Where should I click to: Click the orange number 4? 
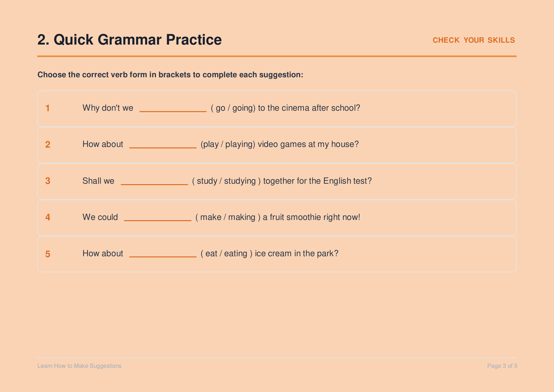(48, 217)
